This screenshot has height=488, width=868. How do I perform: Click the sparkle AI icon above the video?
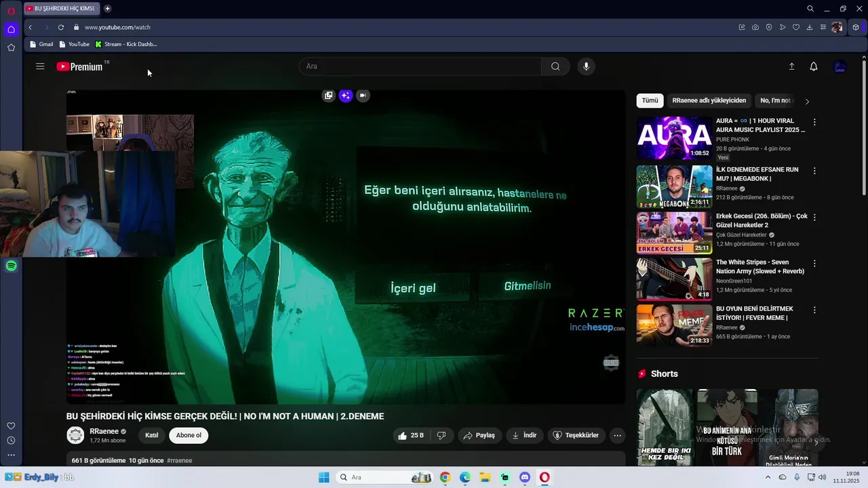point(346,96)
